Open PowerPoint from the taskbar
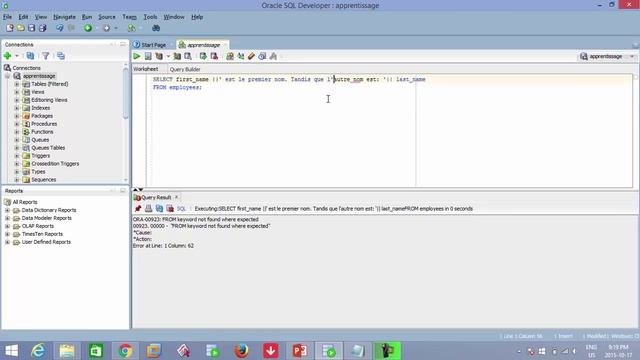The height and width of the screenshot is (360, 640). tap(300, 351)
